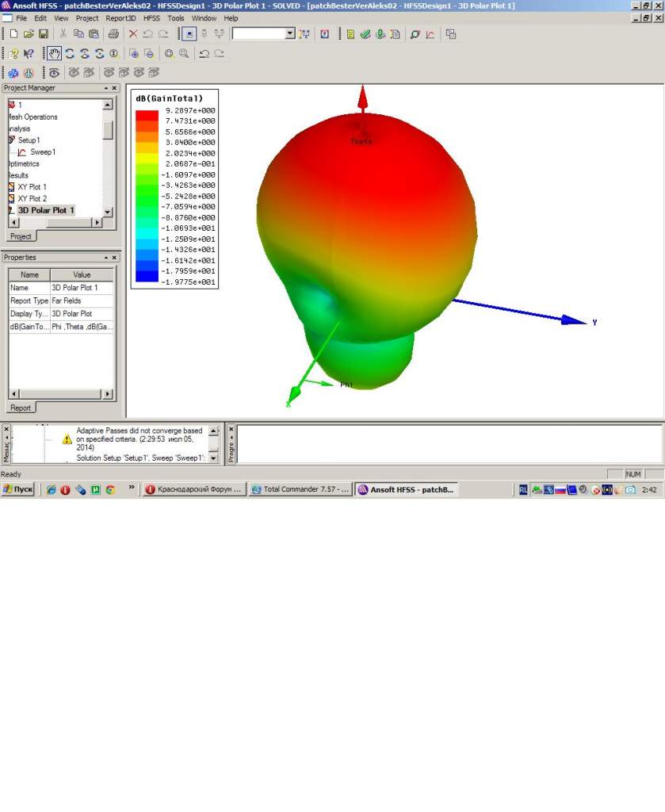The height and width of the screenshot is (812, 665).
Task: Click the create report chart icon
Action: click(430, 34)
